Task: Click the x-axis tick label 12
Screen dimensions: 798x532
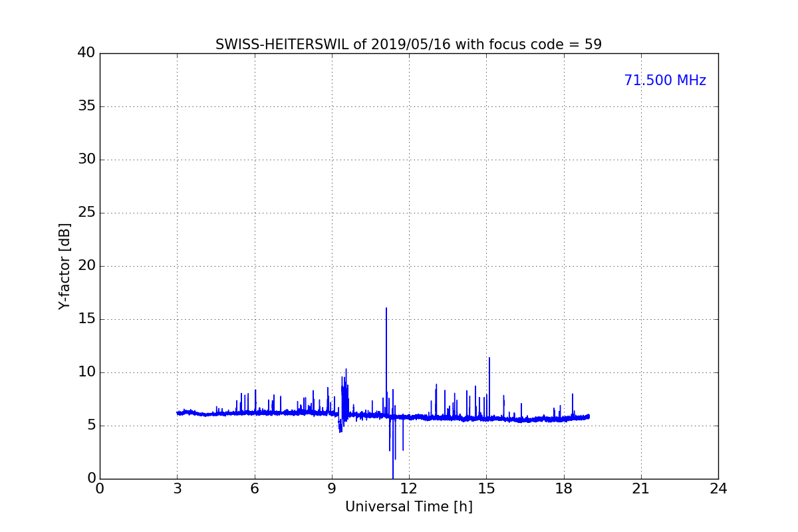Action: pyautogui.click(x=409, y=488)
